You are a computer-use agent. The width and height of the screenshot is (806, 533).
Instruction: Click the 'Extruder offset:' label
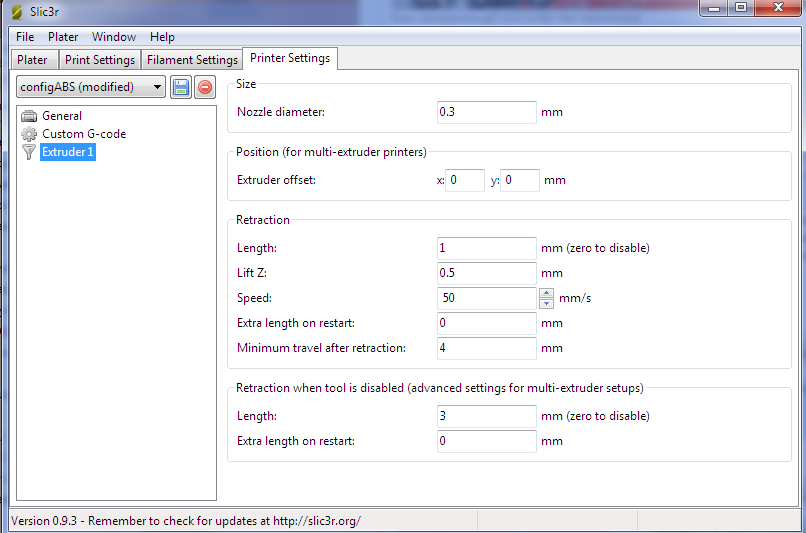point(276,180)
